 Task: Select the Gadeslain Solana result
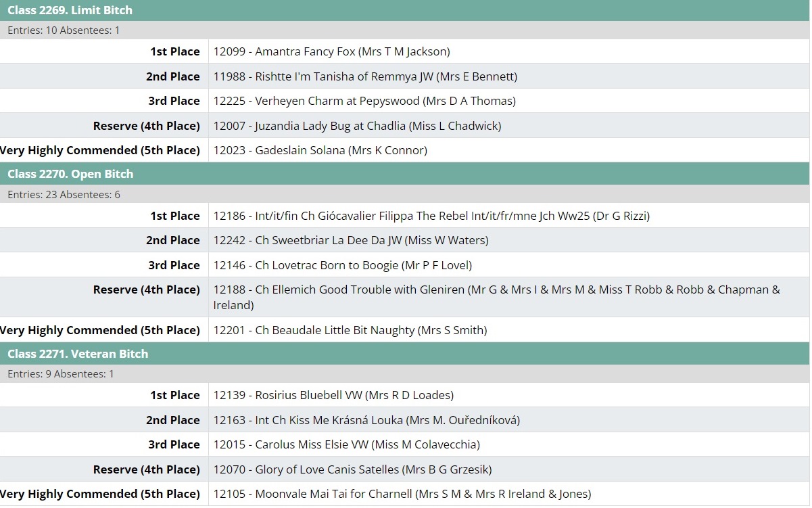320,150
